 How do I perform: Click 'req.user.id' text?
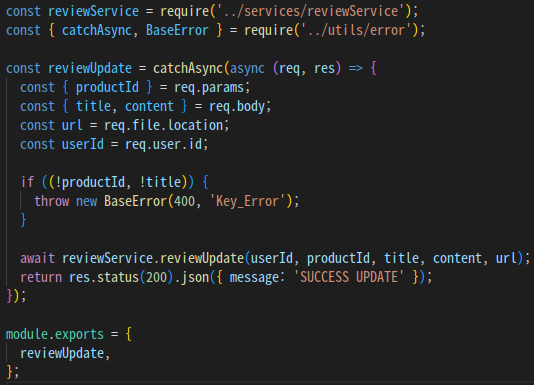click(163, 144)
